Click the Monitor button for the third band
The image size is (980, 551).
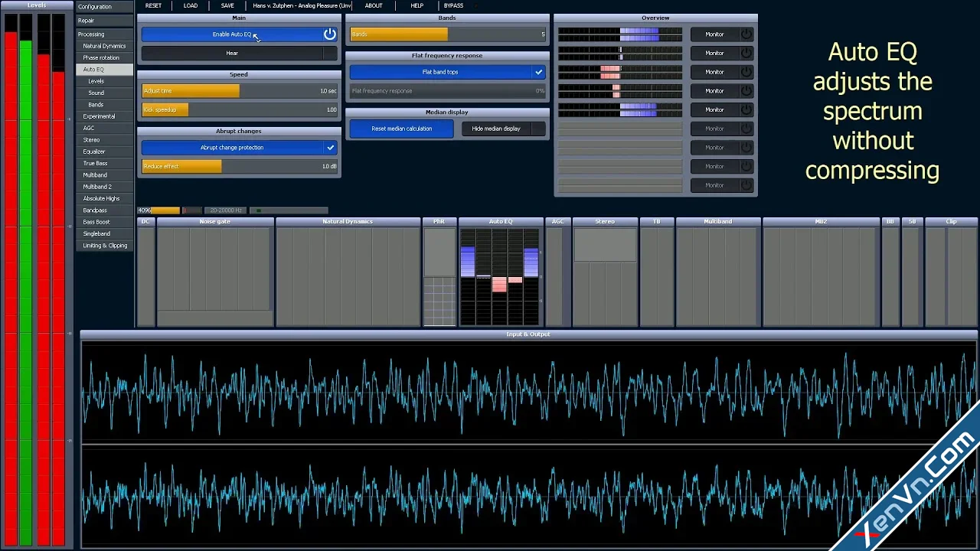coord(714,72)
